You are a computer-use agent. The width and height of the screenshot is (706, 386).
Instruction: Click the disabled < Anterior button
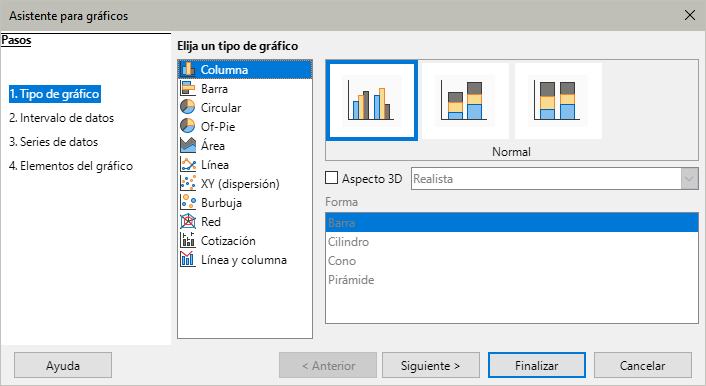coord(328,365)
